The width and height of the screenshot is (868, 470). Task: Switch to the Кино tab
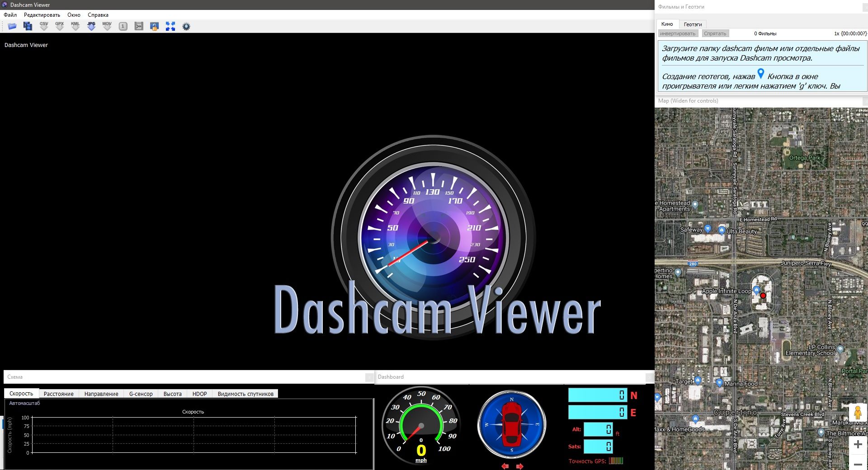667,24
